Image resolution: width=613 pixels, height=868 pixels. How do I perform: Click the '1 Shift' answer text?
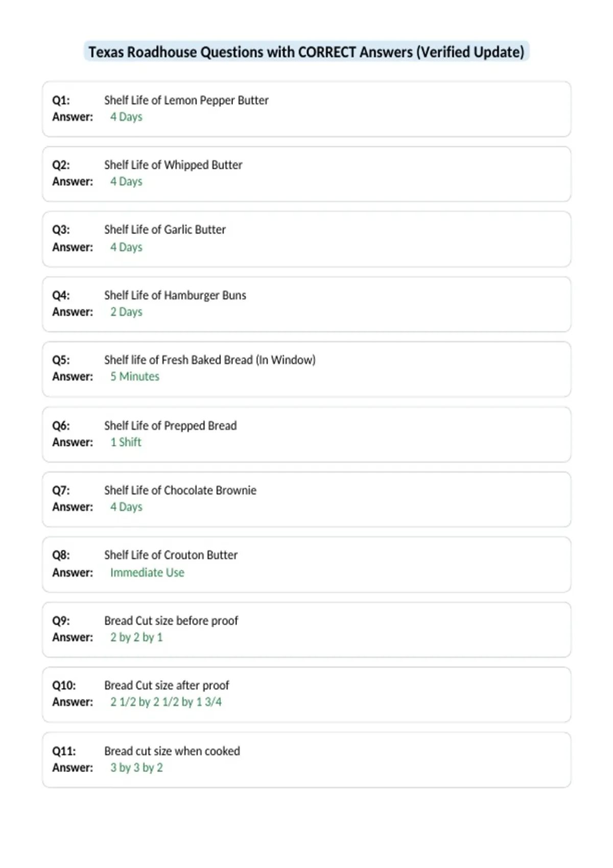point(126,442)
